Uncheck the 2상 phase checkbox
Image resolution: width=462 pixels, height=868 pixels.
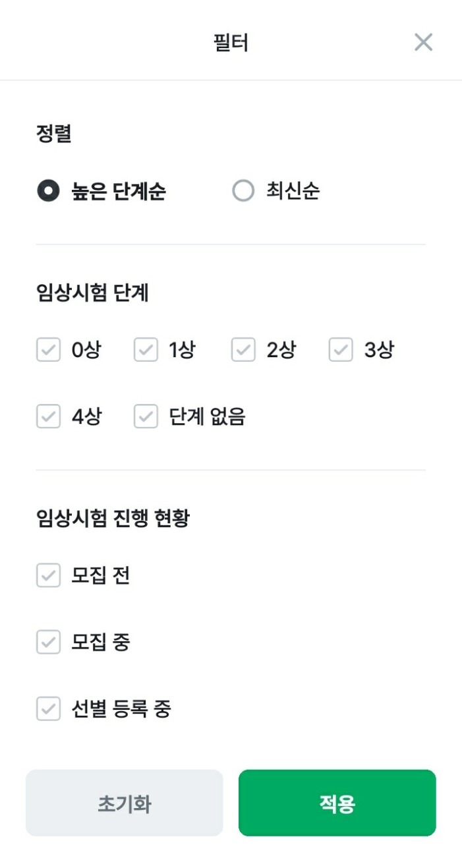243,350
